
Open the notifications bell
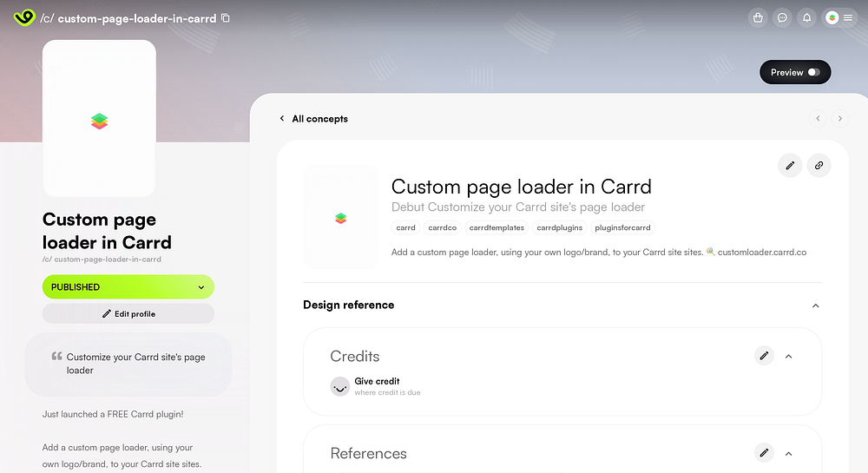tap(806, 17)
